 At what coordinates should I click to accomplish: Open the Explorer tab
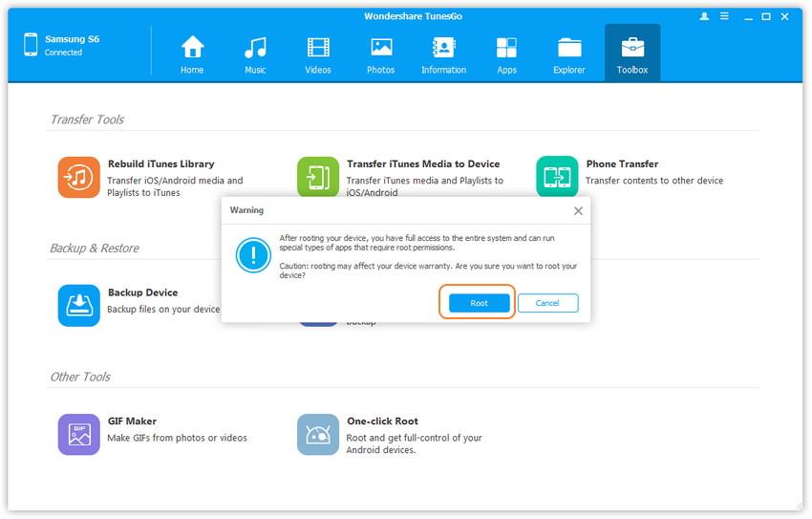(569, 54)
